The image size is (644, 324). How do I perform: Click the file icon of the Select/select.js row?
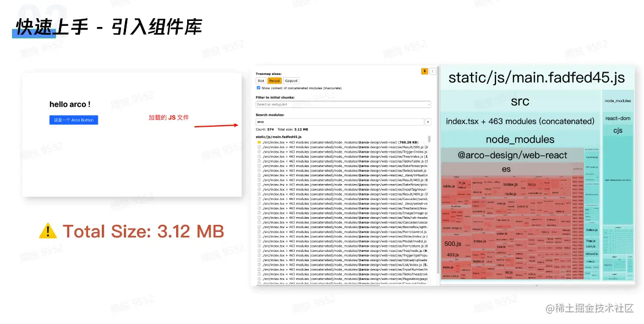[x=259, y=171]
